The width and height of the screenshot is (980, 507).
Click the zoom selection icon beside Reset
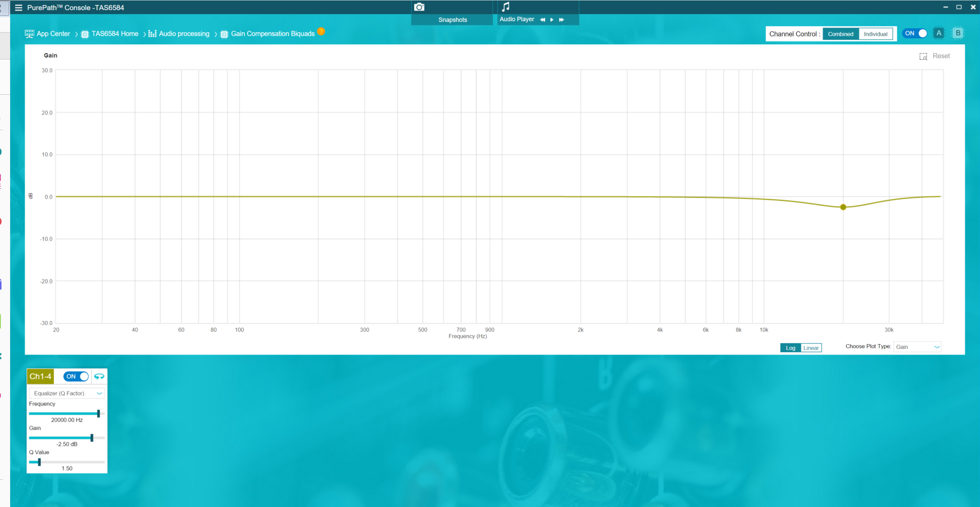(923, 57)
